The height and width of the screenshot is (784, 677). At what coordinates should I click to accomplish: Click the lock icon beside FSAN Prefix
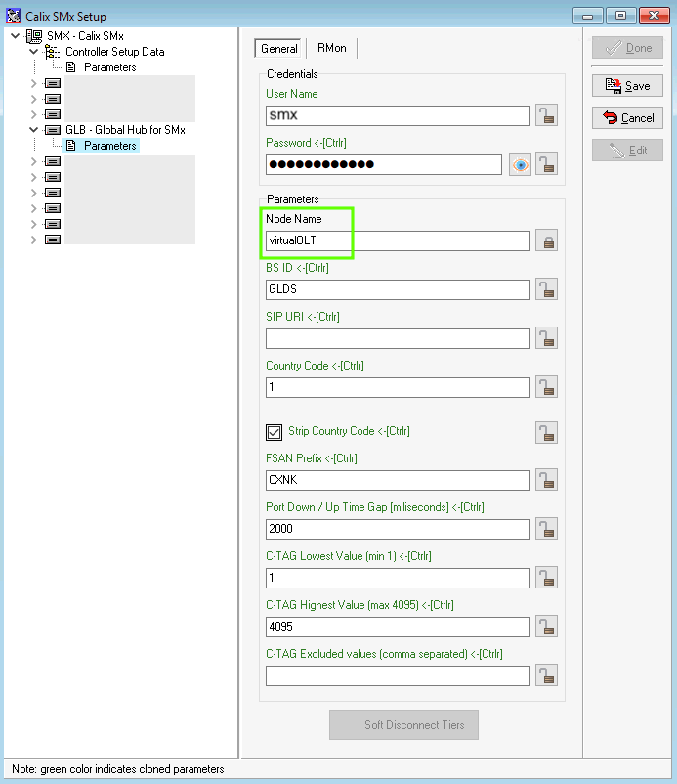pos(547,480)
